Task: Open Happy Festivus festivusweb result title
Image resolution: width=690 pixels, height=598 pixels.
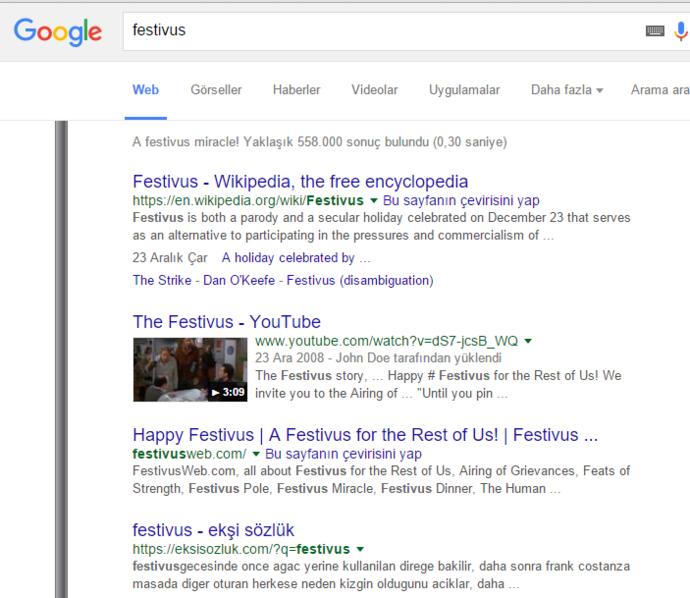Action: click(365, 435)
